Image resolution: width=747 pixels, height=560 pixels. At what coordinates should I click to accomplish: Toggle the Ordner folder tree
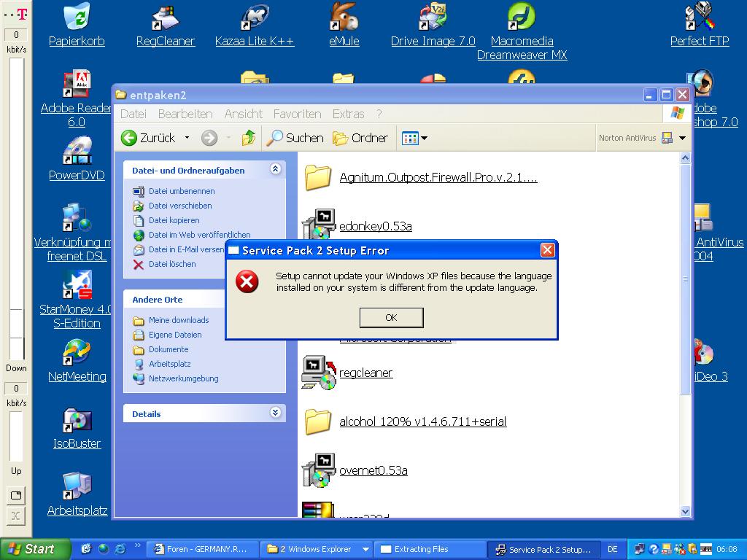coord(360,138)
